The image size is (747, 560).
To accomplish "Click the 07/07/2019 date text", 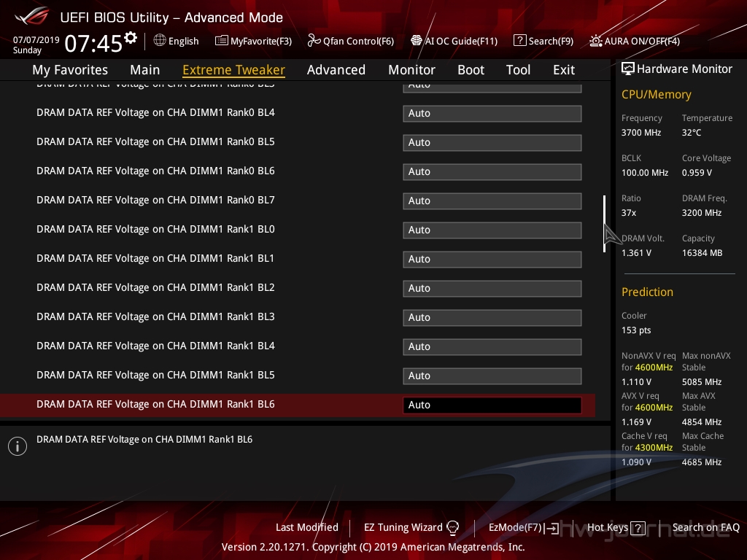I will click(x=36, y=40).
